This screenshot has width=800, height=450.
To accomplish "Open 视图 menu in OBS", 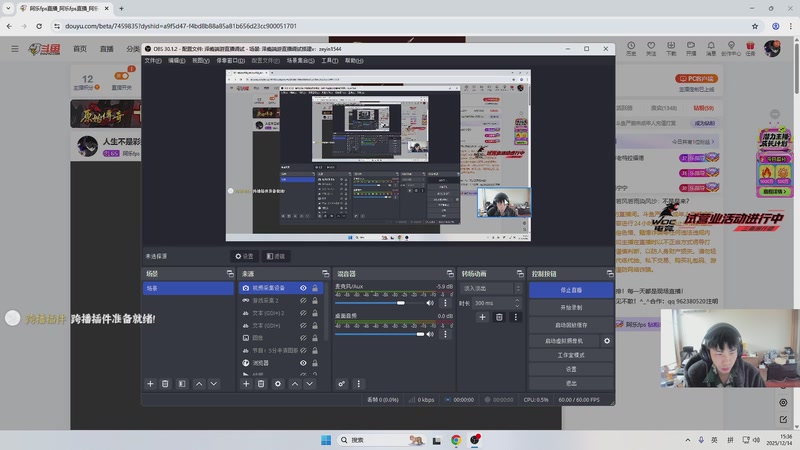I will pyautogui.click(x=201, y=61).
